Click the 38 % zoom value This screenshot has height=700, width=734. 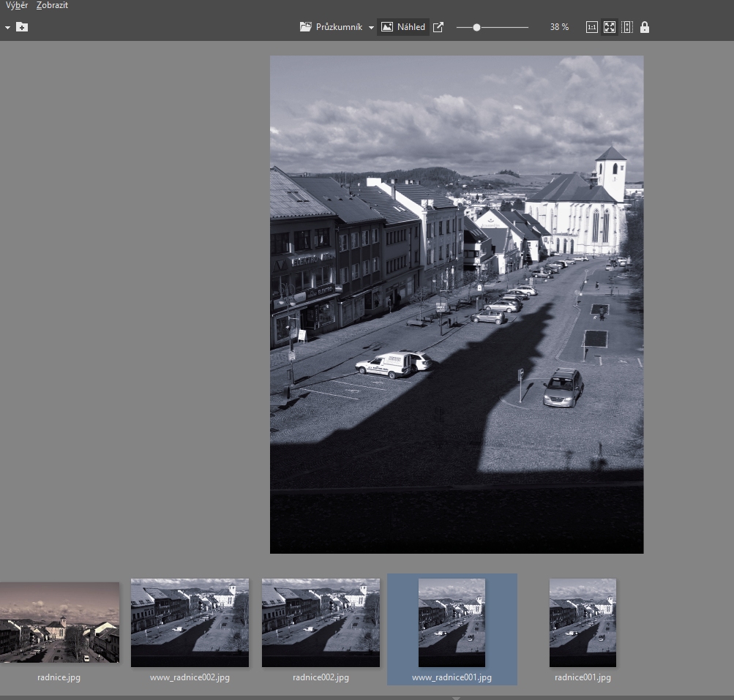pos(559,27)
